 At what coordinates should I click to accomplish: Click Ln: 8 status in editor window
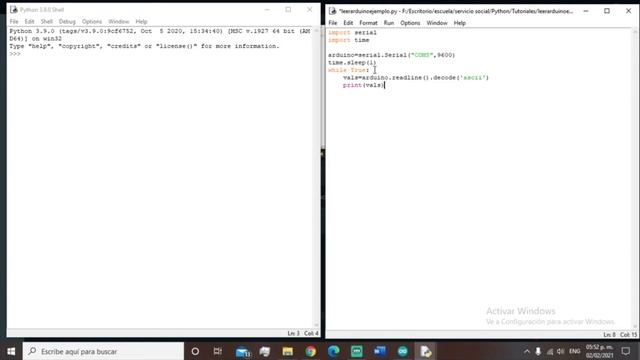coord(609,335)
